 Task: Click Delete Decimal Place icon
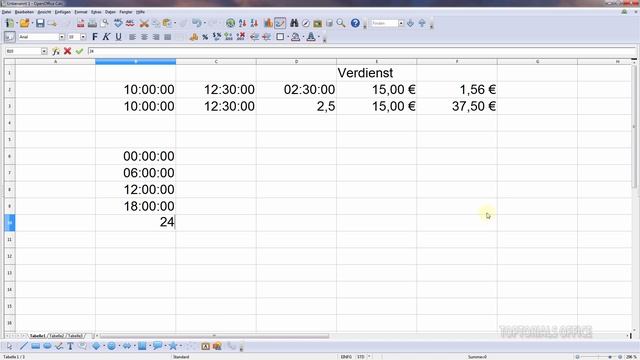point(241,37)
